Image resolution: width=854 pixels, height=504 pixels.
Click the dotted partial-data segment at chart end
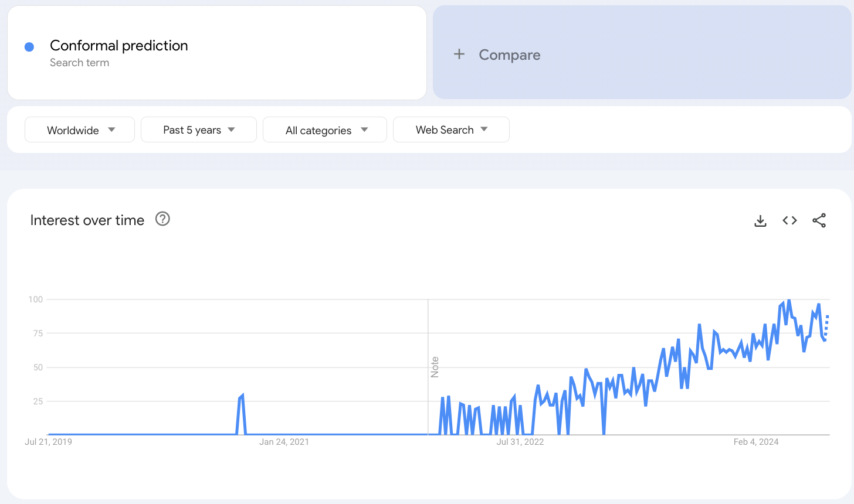click(826, 325)
